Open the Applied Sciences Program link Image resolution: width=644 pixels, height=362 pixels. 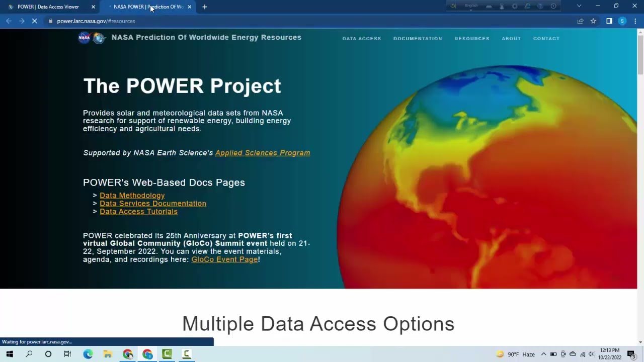[263, 153]
